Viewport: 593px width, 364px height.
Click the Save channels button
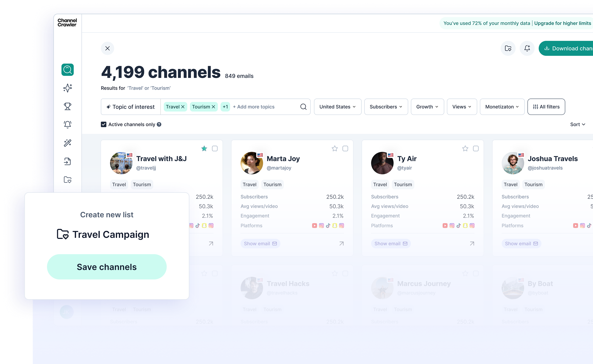click(107, 267)
